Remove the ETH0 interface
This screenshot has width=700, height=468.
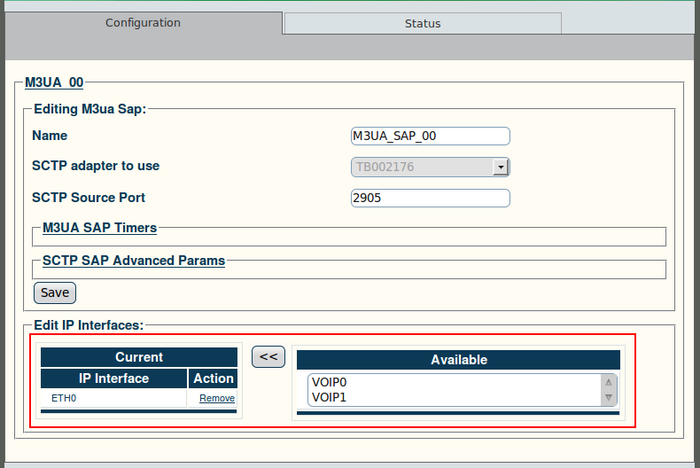217,398
